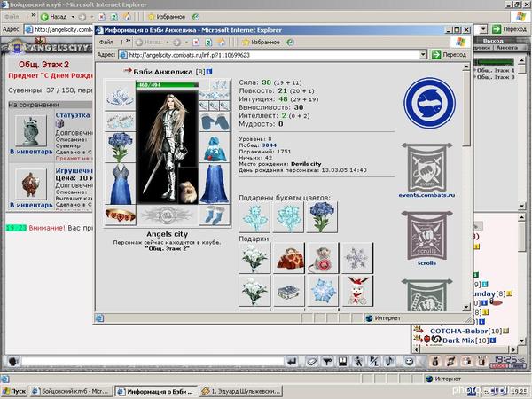The width and height of the screenshot is (532, 399).
Task: Click В инвентарь under the statuette
Action: 31,152
